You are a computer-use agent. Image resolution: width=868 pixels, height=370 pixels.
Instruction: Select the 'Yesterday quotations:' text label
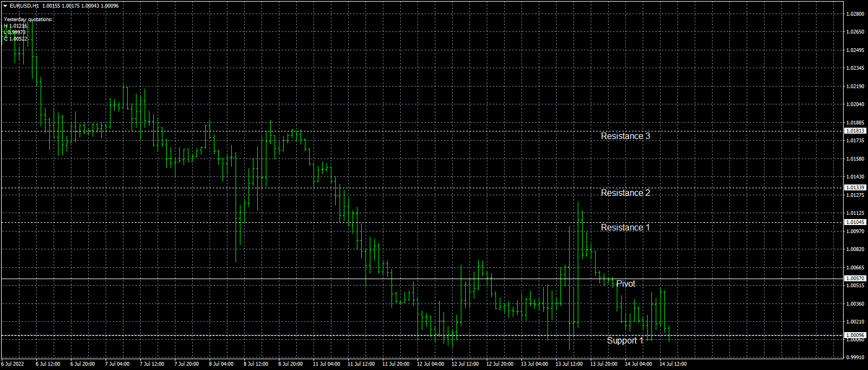[x=28, y=19]
